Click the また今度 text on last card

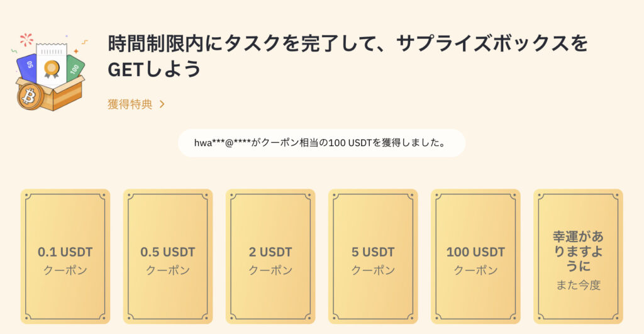point(579,285)
